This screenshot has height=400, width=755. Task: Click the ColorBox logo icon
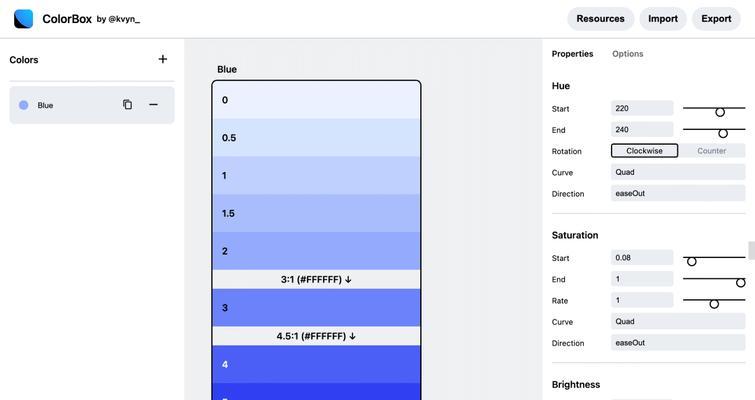(23, 19)
